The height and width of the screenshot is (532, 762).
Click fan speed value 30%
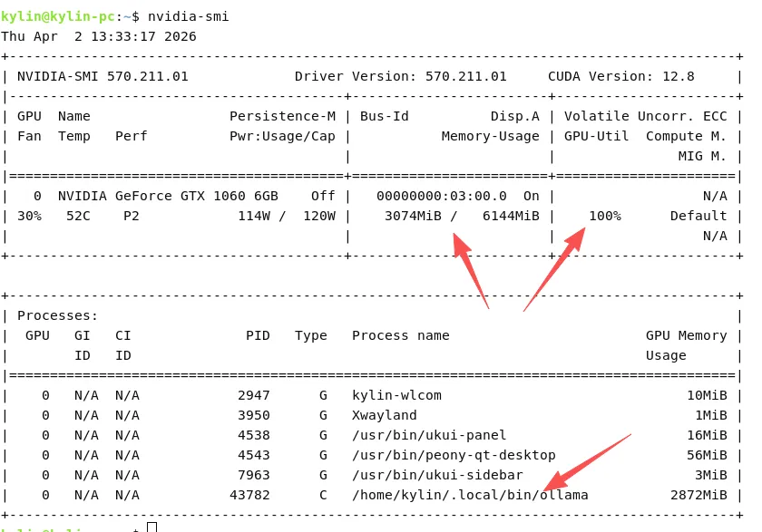tap(30, 216)
